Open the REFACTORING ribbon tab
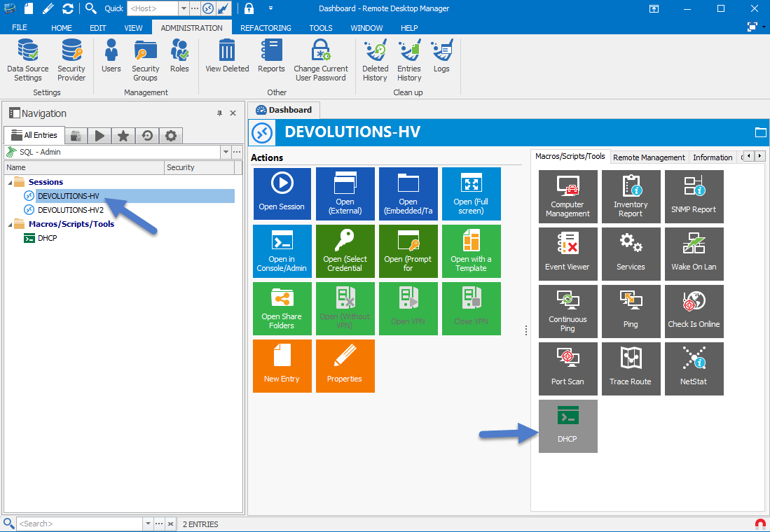770x532 pixels. click(x=266, y=28)
